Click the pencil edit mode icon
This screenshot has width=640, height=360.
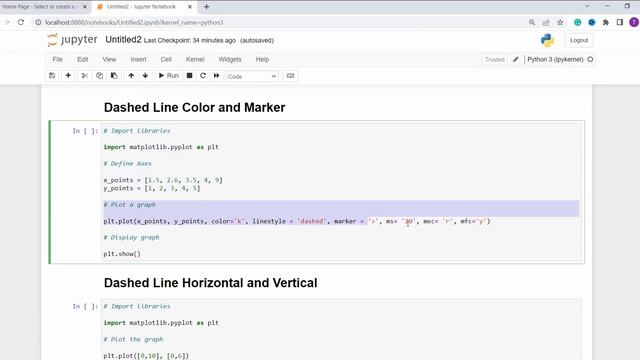(516, 60)
